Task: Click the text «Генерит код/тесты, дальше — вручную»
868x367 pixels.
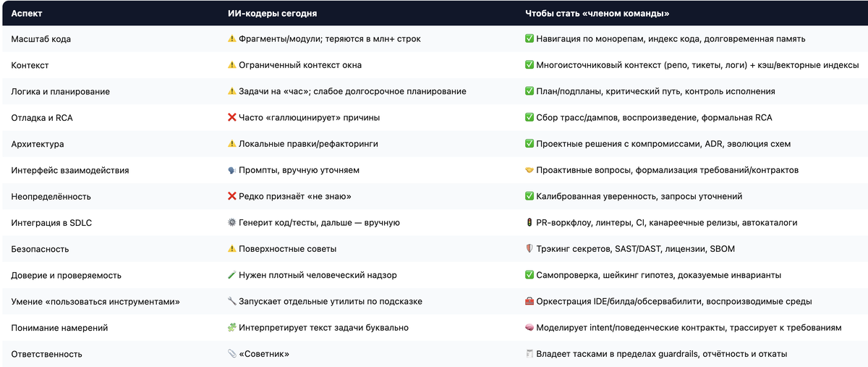Action: coord(320,223)
